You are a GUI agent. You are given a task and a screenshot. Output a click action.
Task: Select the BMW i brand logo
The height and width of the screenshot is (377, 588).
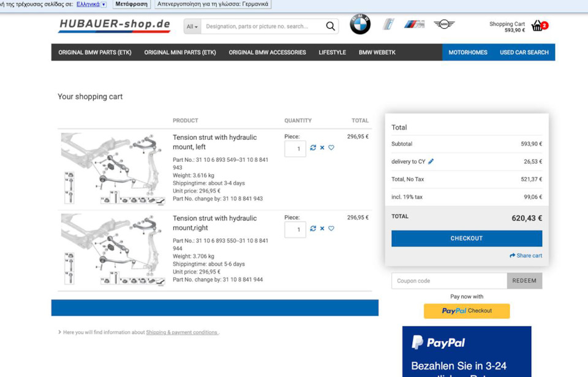388,25
